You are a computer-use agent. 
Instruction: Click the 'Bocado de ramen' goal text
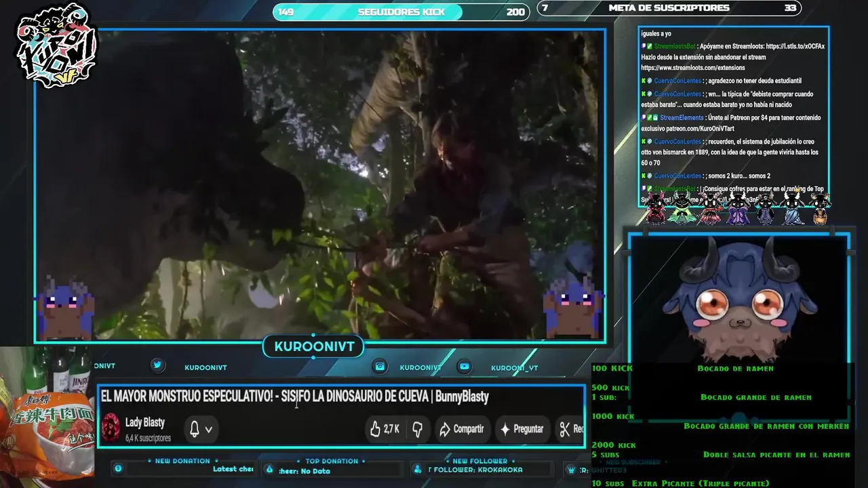click(735, 368)
